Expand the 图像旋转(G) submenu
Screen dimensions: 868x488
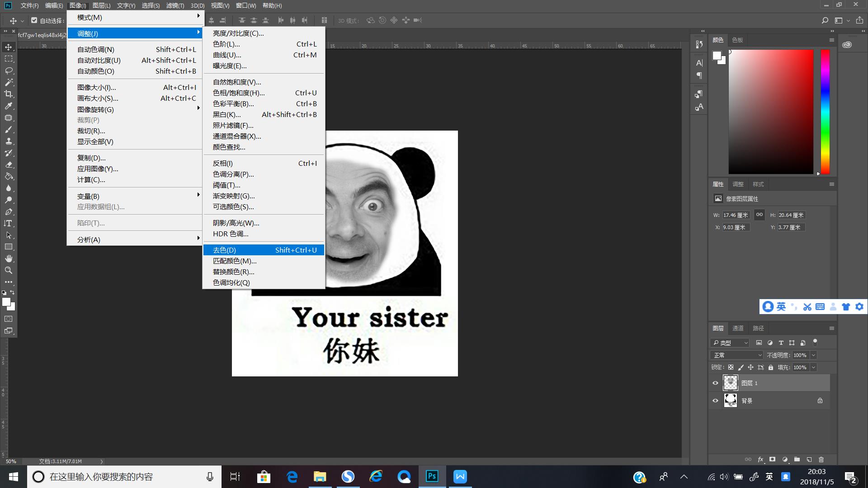coord(135,109)
